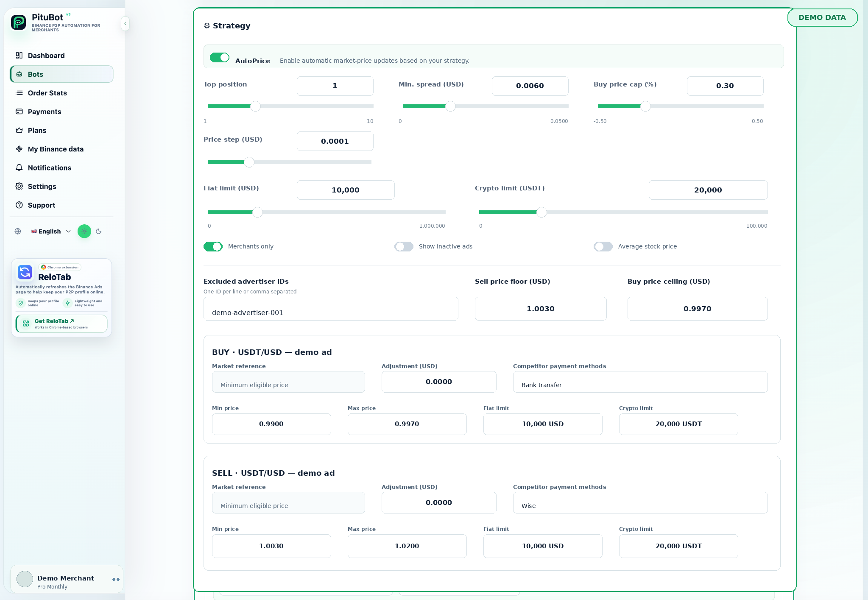Click the Bots robot icon

coord(19,74)
